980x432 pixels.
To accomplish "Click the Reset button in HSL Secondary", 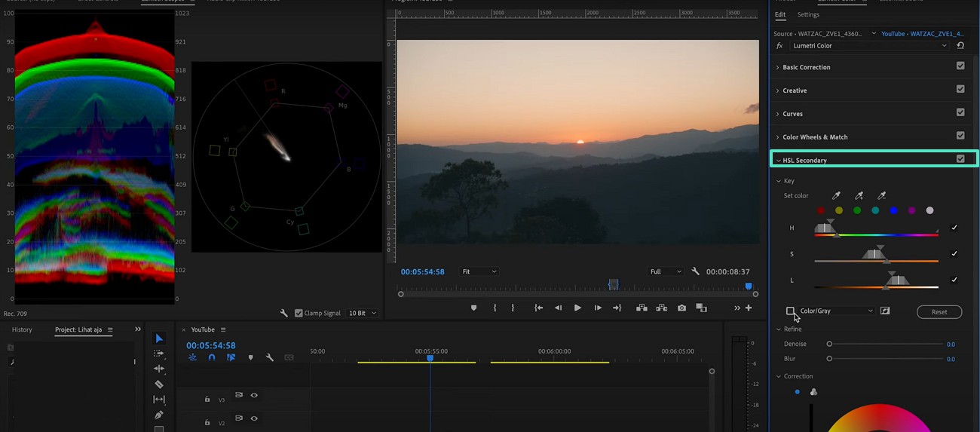I will pos(939,311).
